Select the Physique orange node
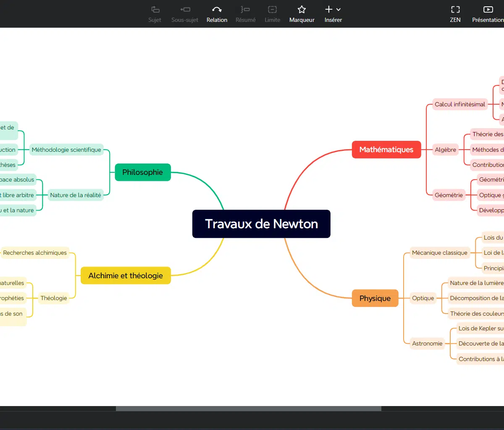The height and width of the screenshot is (430, 504). 375,298
